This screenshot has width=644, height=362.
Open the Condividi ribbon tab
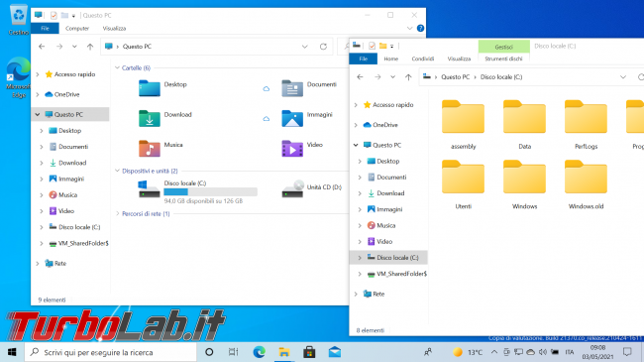423,59
